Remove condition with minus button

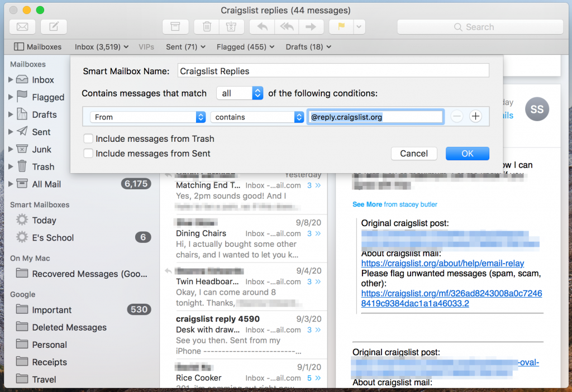pos(457,116)
